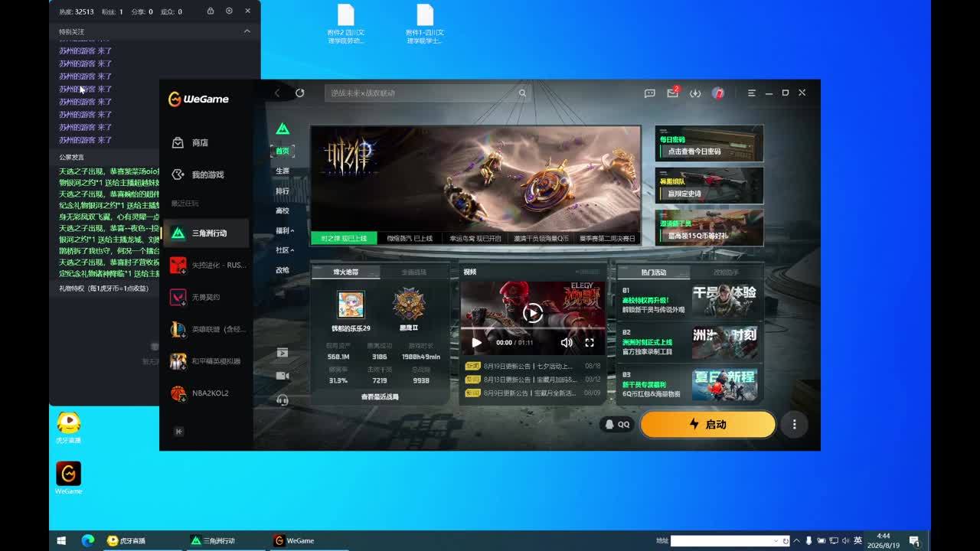Go back with the WeGame back arrow

[x=277, y=93]
